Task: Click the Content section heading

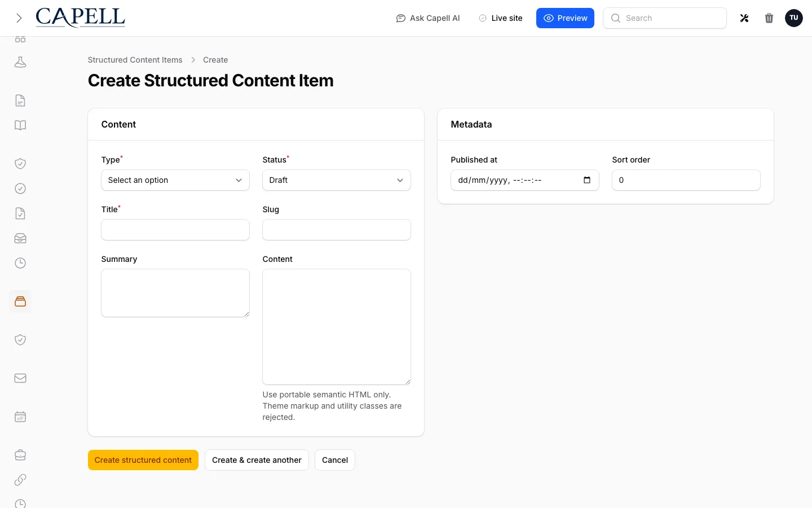Action: (x=118, y=124)
